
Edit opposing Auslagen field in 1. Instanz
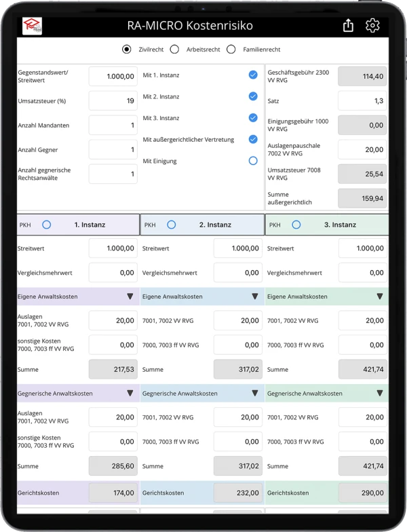tap(113, 417)
